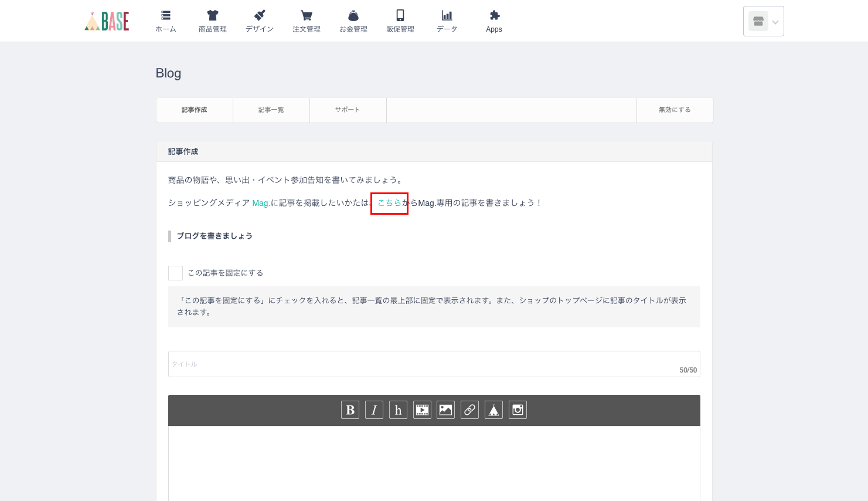Open the データ analytics section
Image resolution: width=868 pixels, height=501 pixels.
click(447, 21)
